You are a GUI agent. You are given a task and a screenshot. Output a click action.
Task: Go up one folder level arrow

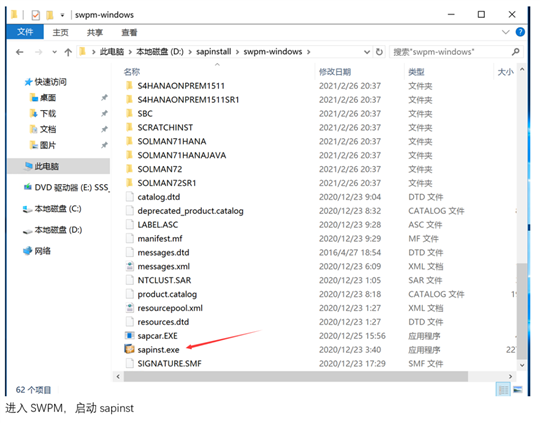click(68, 52)
